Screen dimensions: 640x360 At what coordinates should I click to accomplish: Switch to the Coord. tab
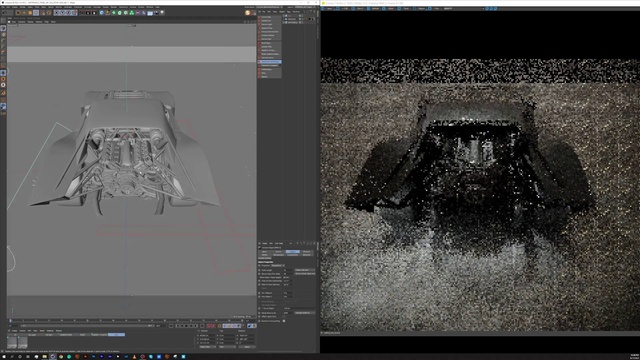(x=278, y=251)
